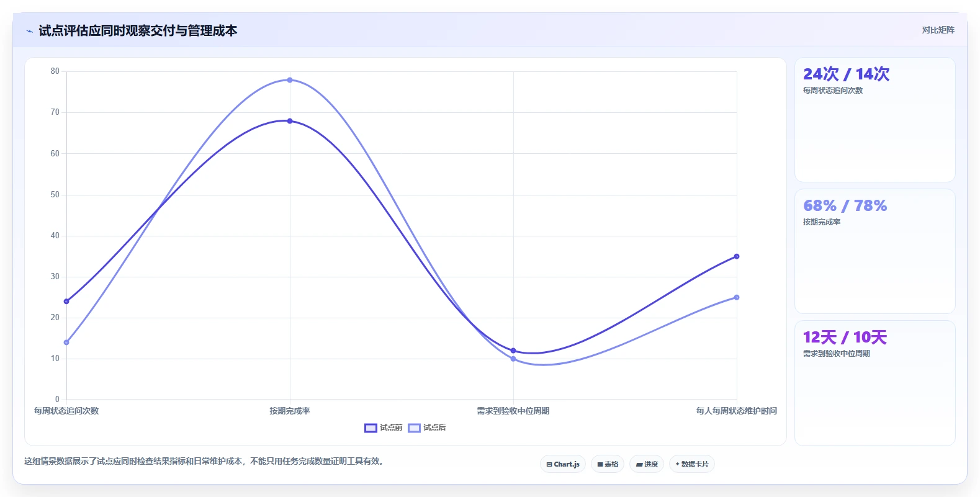This screenshot has height=497, width=980.
Task: Toggle the 试点前 legend entry
Action: [383, 428]
